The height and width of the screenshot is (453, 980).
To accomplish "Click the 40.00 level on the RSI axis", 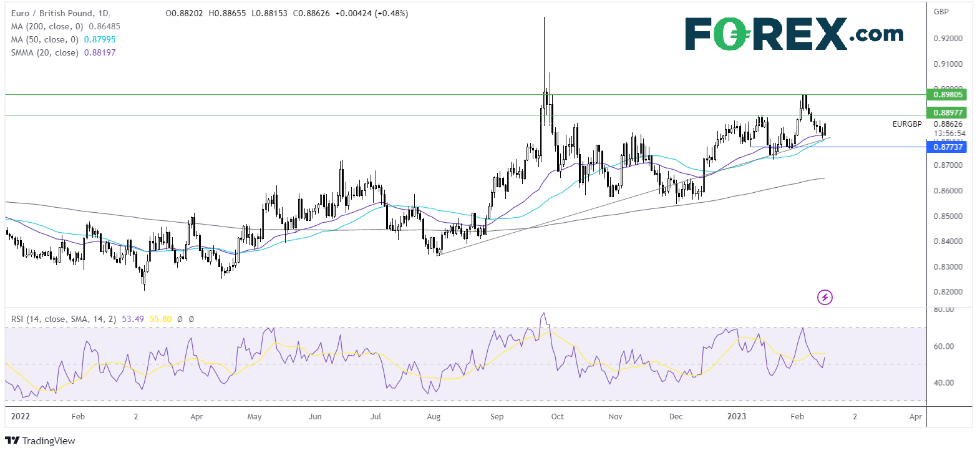I will pos(944,383).
